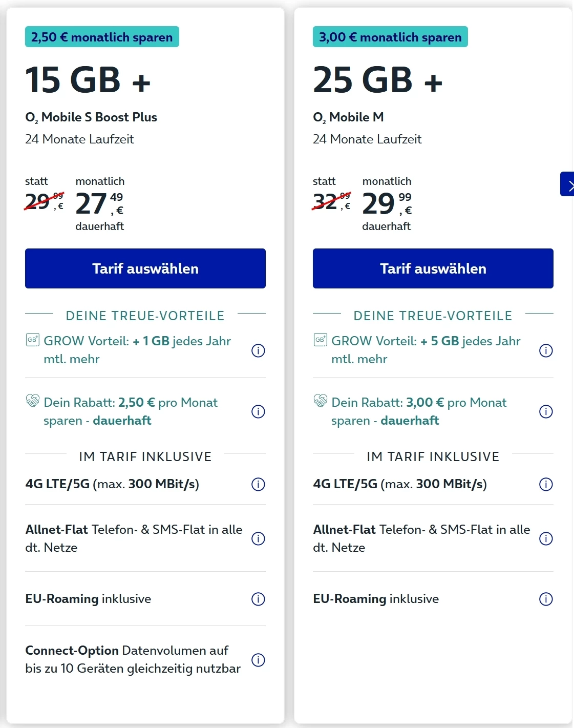Select the O2 Mobile S Boost Plus tariff
Viewport: 574px width, 728px height.
(145, 268)
